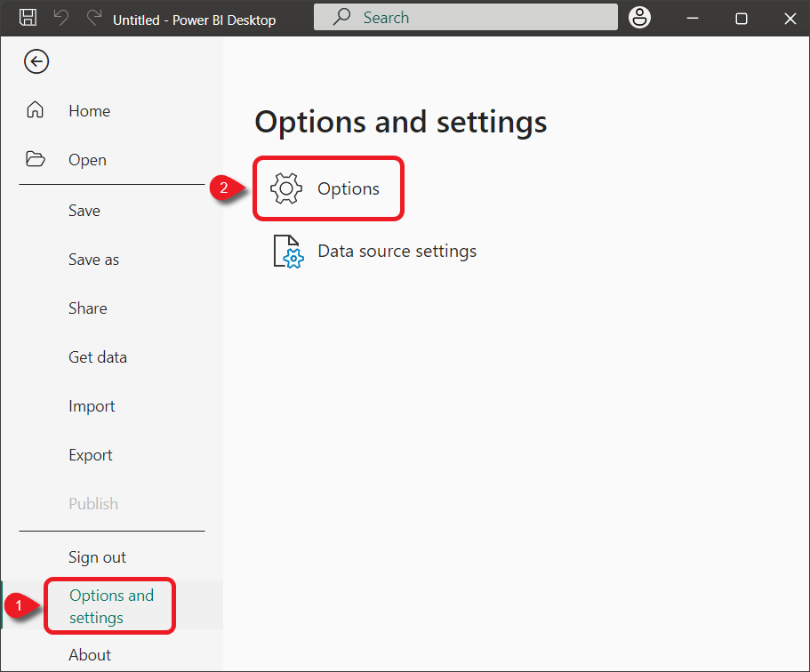Open Data source settings
Screen dimensions: 810x672
click(397, 252)
